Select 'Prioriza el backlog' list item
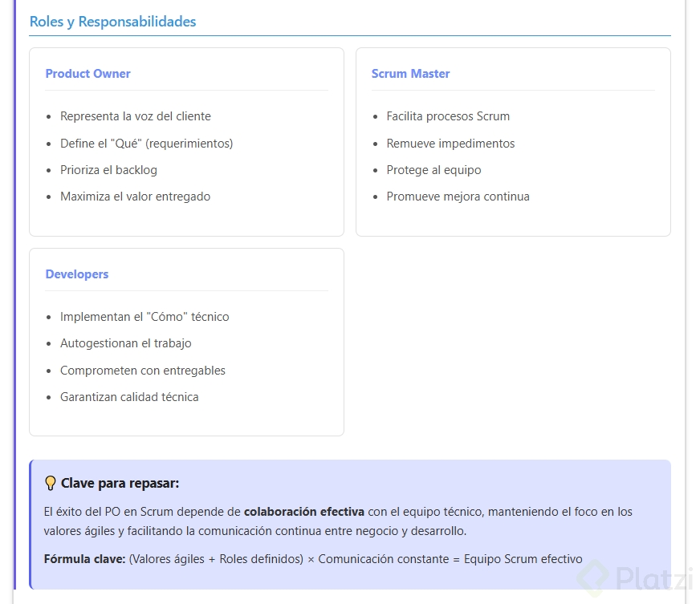 click(108, 170)
